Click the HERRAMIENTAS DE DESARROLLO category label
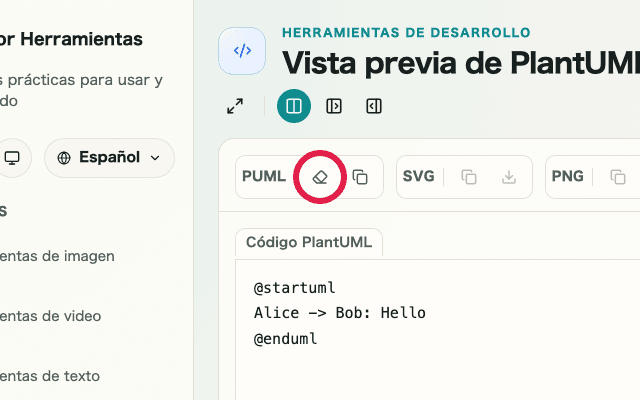The image size is (640, 400). pos(406,33)
